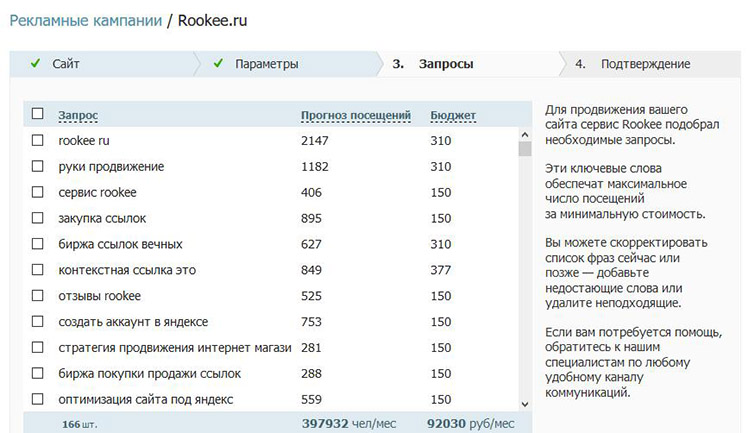Tick checkbox for 'стратегия продвижения интернет магази'
Screen dimensions: 748x433
click(37, 347)
